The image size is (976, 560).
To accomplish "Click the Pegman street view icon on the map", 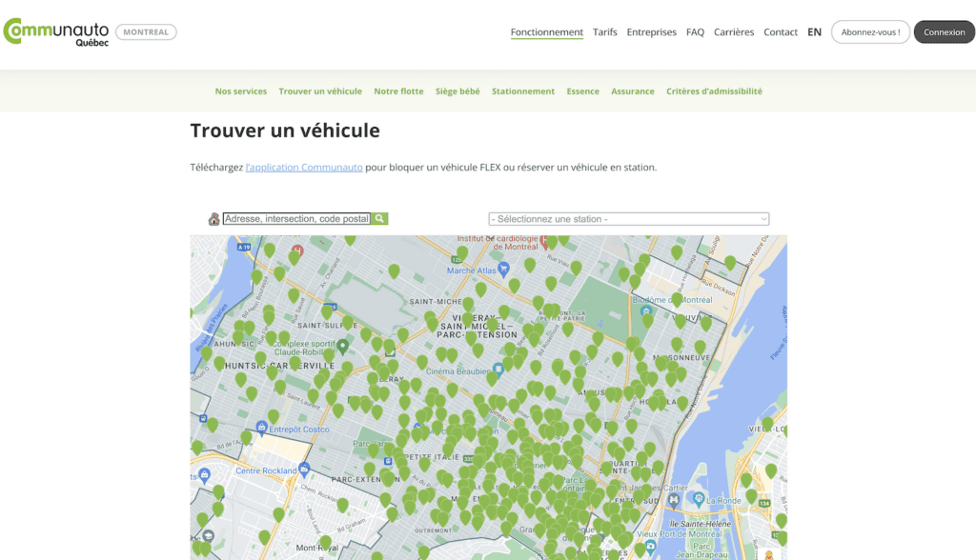I will 769,555.
